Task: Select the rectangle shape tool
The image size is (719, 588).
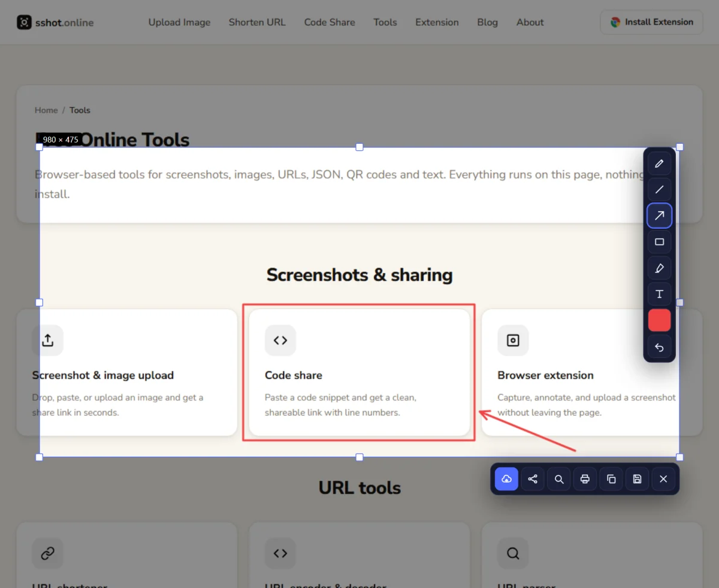Action: point(659,242)
